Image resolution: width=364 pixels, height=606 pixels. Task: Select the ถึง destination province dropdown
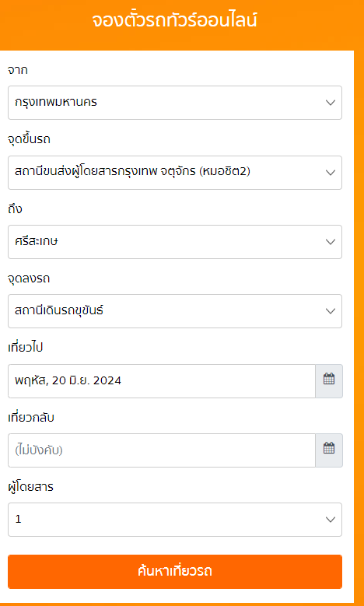175,242
